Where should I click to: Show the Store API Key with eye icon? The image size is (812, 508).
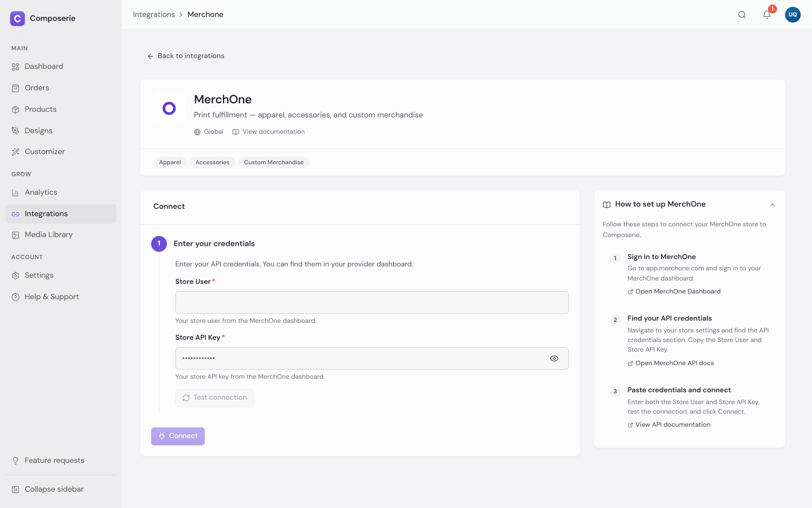(554, 358)
